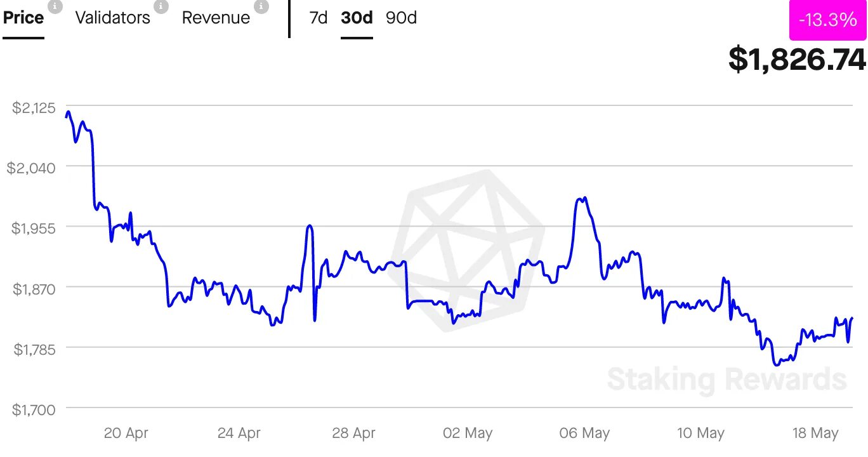Switch the time range to 90d
The width and height of the screenshot is (868, 457).
tap(401, 18)
